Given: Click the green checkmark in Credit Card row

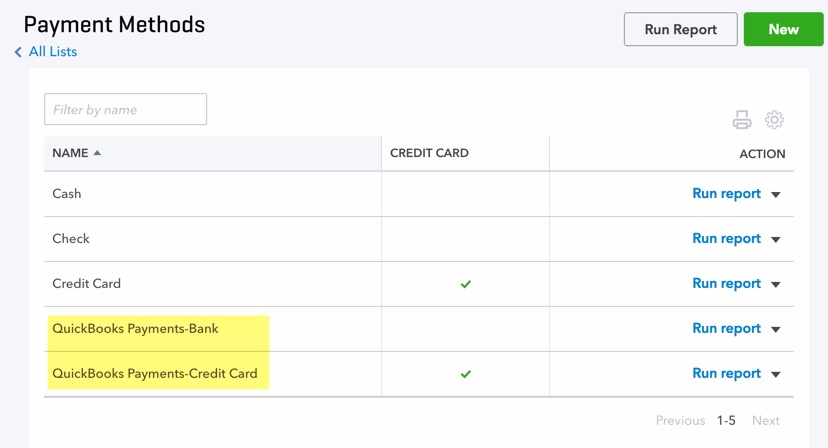Looking at the screenshot, I should pyautogui.click(x=465, y=284).
